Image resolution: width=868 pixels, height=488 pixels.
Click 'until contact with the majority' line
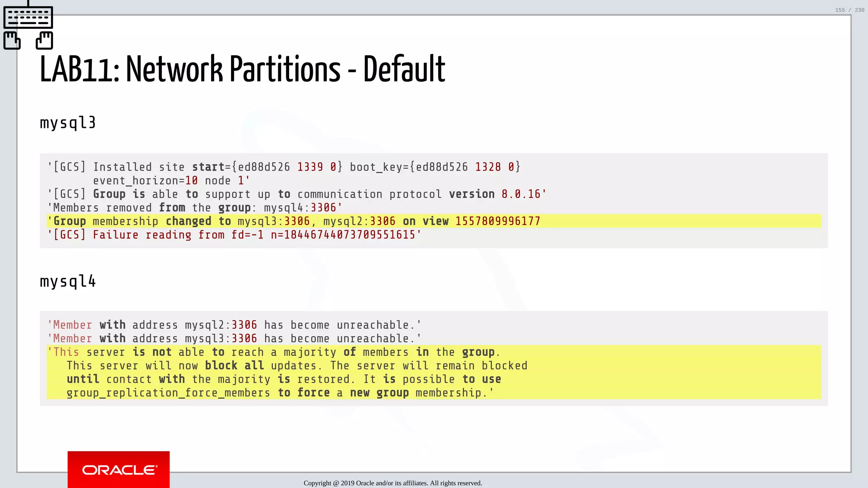click(x=284, y=379)
